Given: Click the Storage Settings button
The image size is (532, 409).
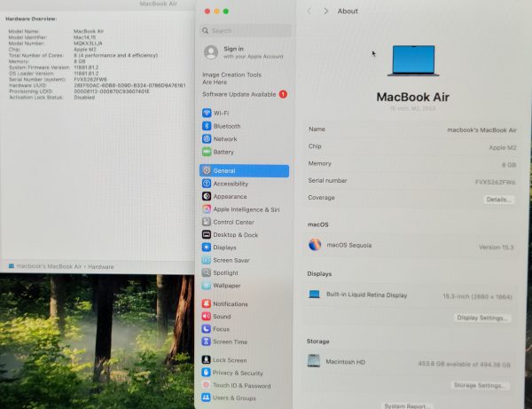Looking at the screenshot, I should pos(481,386).
